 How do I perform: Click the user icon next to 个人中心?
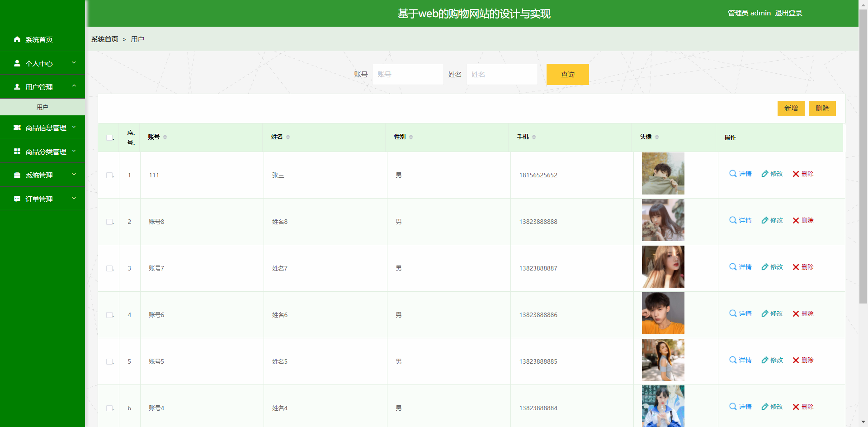(17, 63)
